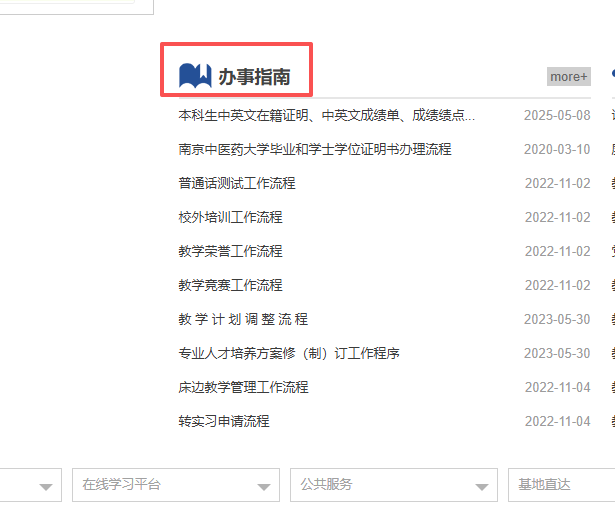
Task: Click the leftmost dropdown arrow at bottom
Action: pos(46,486)
